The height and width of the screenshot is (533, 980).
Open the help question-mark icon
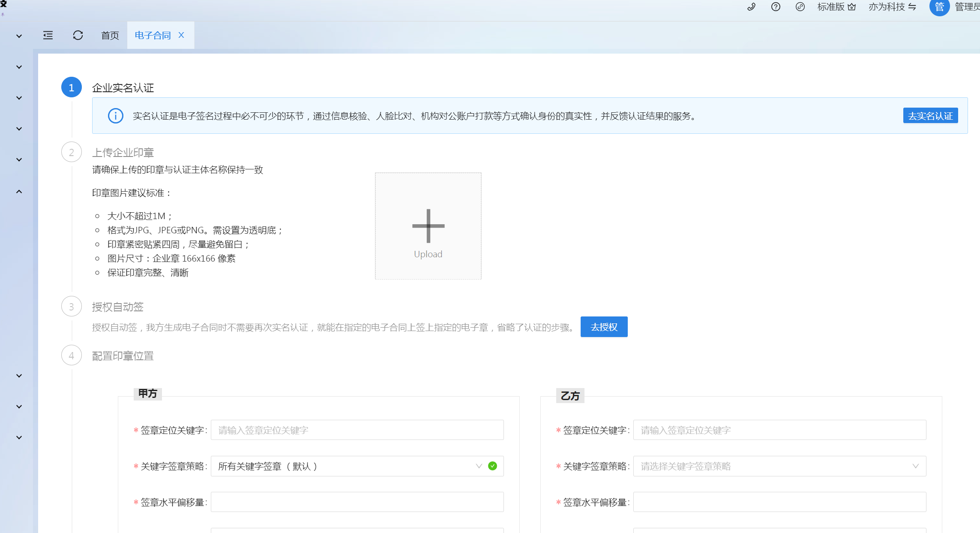[776, 7]
